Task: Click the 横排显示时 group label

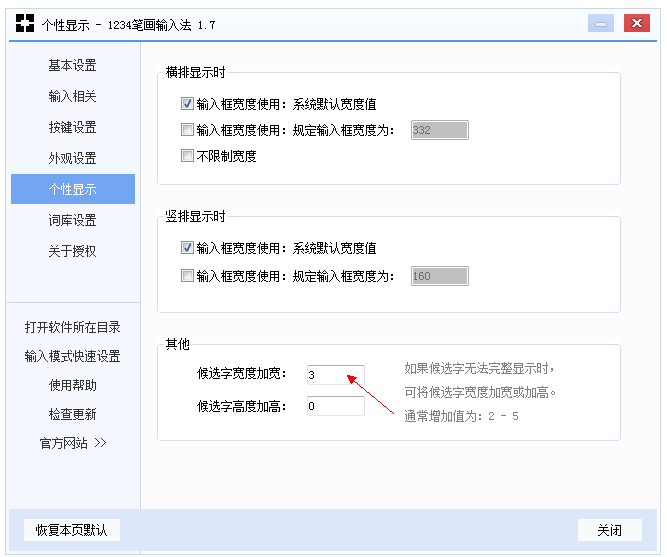Action: pyautogui.click(x=196, y=72)
